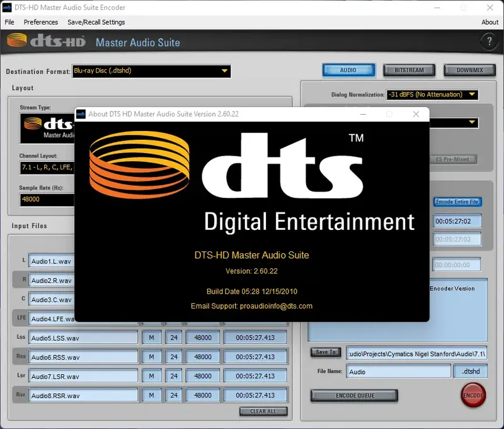
Task: Toggle mono for Audio8.RSR.wav channel
Action: 151,395
